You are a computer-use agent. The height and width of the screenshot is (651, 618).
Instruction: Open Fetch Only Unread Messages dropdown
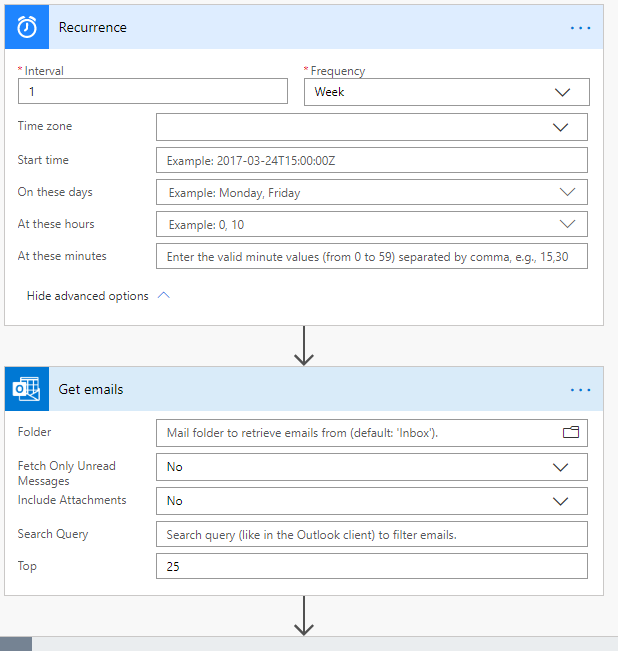pos(371,467)
